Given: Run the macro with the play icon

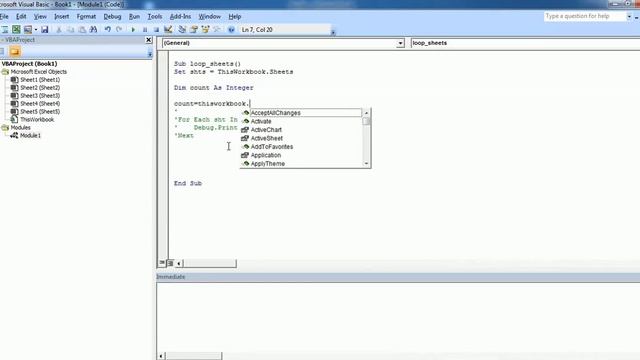Looking at the screenshot, I should pyautogui.click(x=133, y=29).
